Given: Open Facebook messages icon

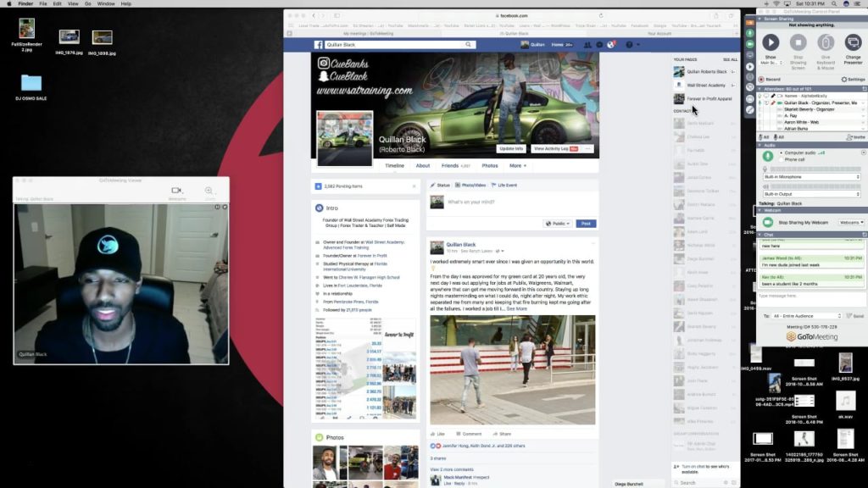Looking at the screenshot, I should [x=599, y=45].
